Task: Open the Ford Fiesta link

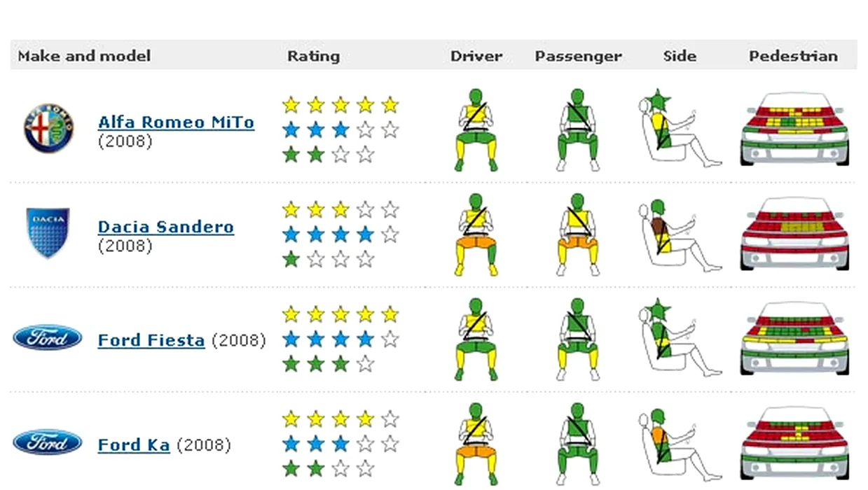Action: [x=151, y=341]
